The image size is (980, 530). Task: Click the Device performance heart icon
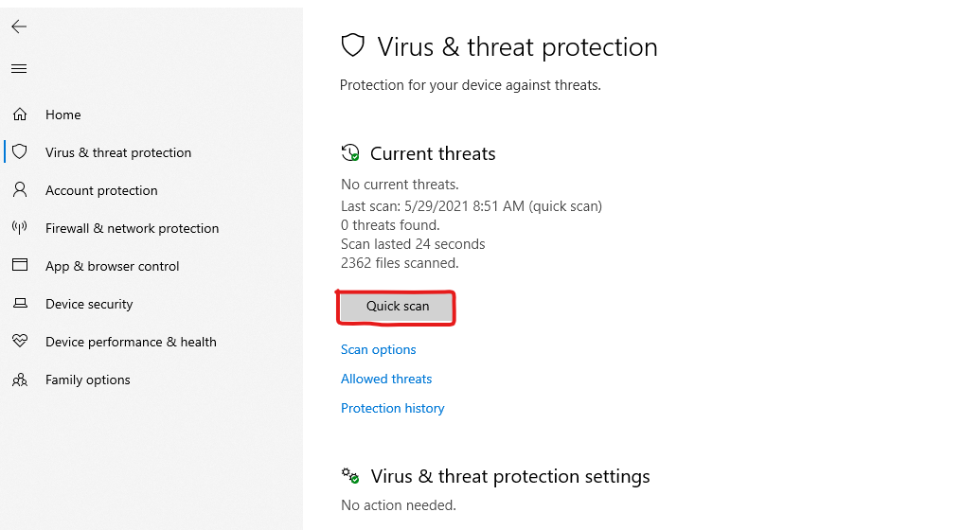click(20, 341)
